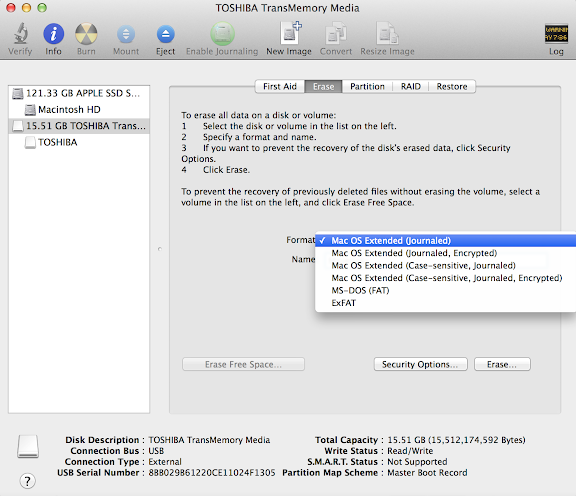The image size is (576, 496).
Task: Click the Verify microscope icon
Action: [21, 33]
